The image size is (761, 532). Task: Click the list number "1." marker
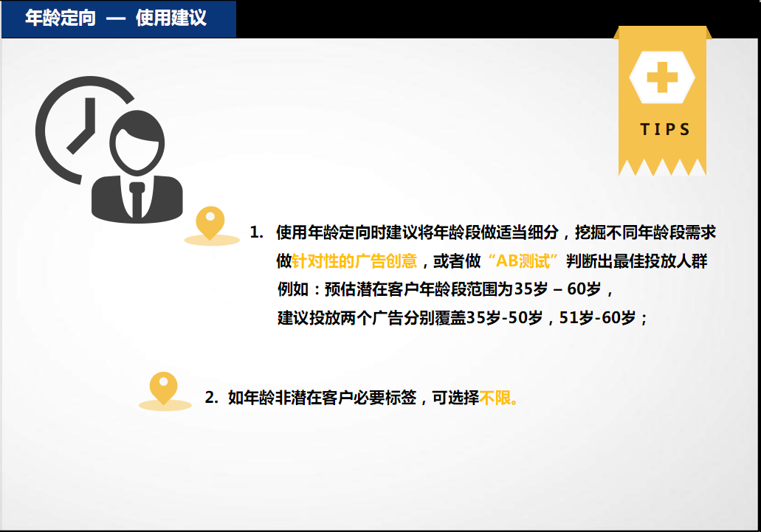coord(256,232)
